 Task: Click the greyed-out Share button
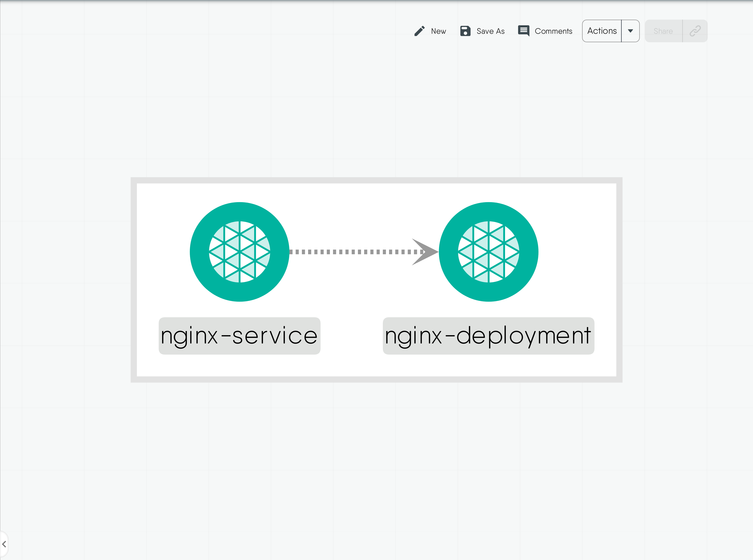tap(663, 31)
